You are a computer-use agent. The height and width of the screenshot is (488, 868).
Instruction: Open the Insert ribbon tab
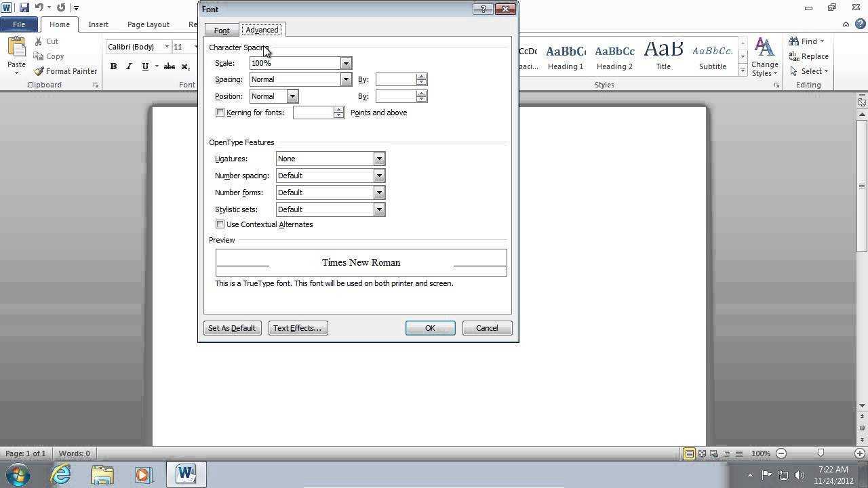tap(98, 24)
